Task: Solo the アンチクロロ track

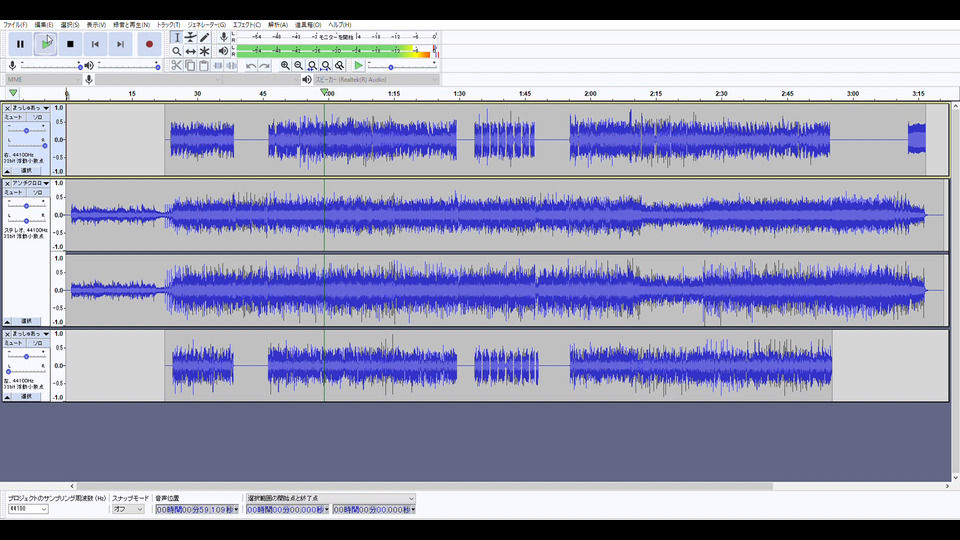Action: click(37, 192)
